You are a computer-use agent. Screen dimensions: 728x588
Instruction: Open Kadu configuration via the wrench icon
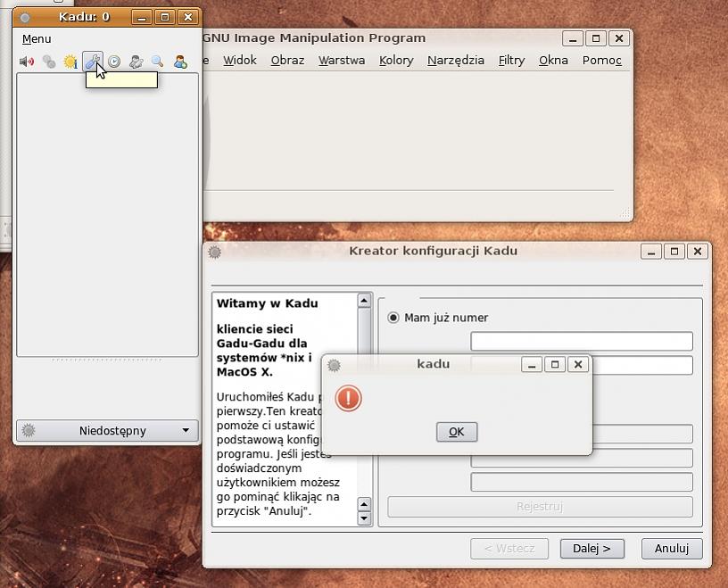click(93, 62)
